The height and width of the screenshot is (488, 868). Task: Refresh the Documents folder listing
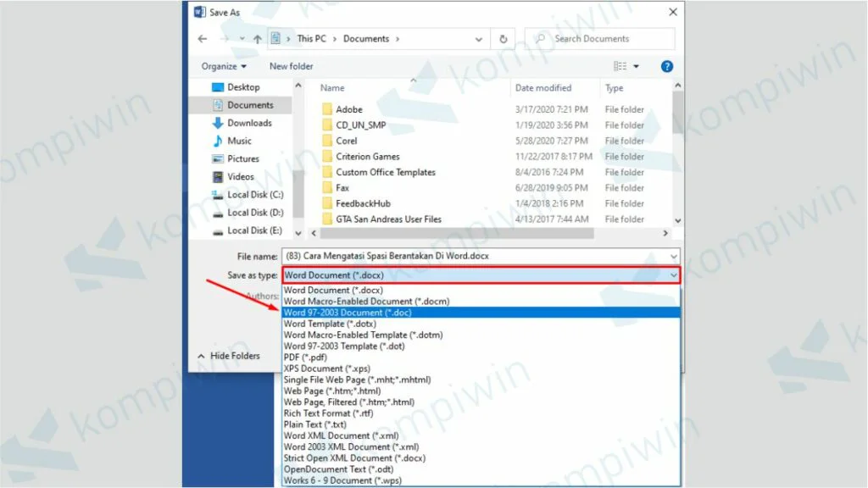coord(504,39)
